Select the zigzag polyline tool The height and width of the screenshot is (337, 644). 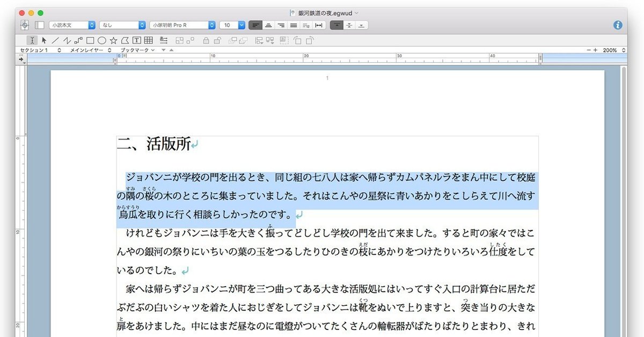pyautogui.click(x=67, y=40)
